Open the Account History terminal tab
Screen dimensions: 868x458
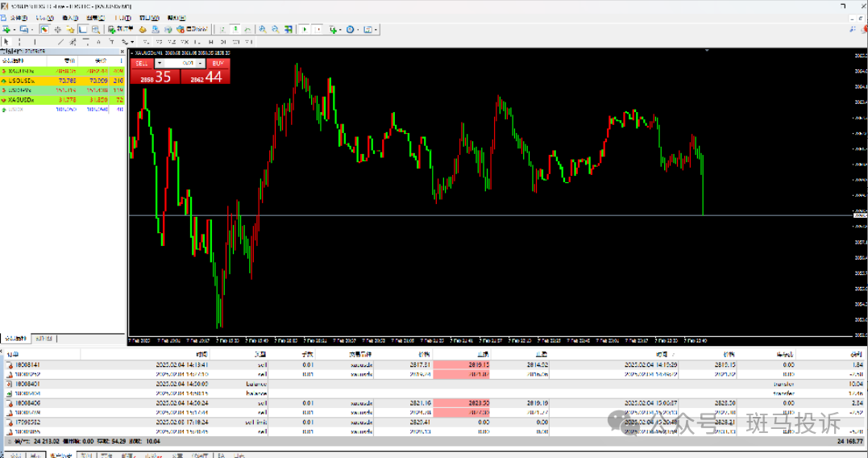click(61, 456)
